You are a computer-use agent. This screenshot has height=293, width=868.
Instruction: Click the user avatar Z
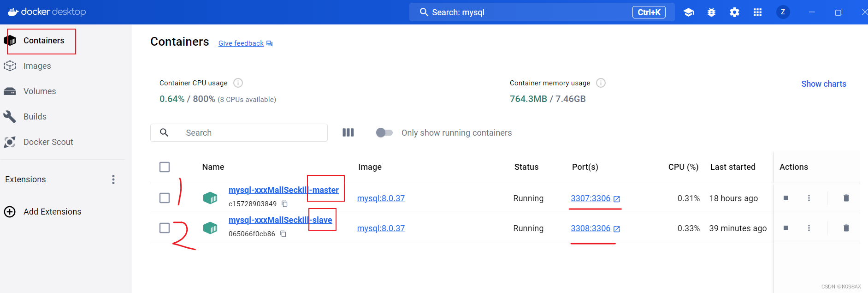pos(783,12)
